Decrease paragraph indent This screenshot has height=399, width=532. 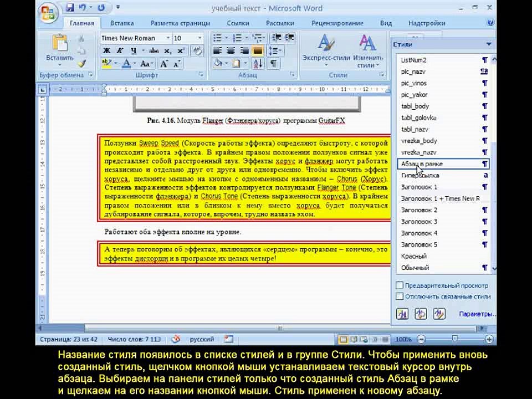pos(276,37)
